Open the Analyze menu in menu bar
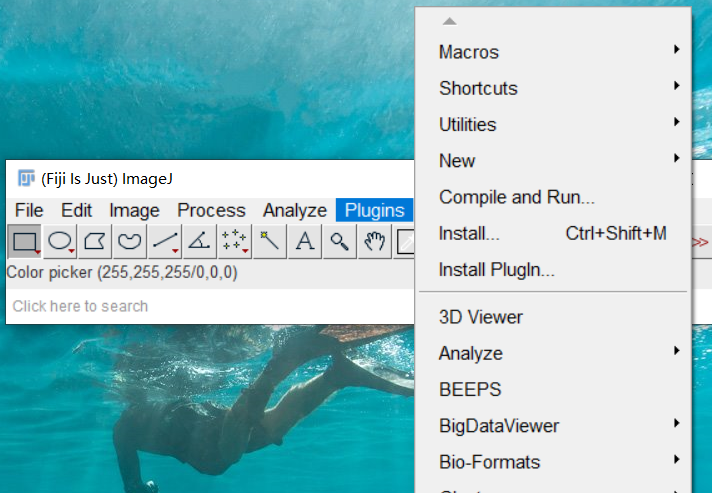Screen dimensions: 712x493 coord(295,211)
